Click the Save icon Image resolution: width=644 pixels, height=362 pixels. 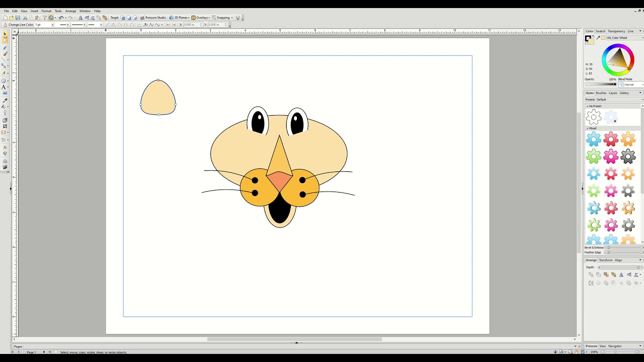pyautogui.click(x=18, y=18)
